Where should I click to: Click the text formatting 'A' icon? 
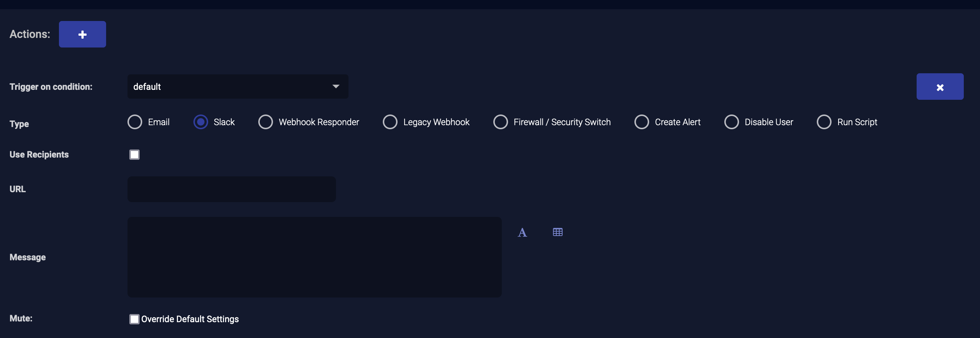tap(522, 232)
